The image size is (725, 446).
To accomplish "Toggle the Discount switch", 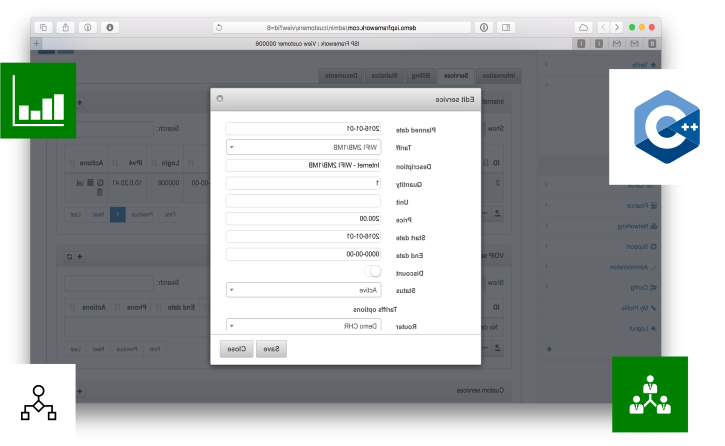I will (375, 271).
